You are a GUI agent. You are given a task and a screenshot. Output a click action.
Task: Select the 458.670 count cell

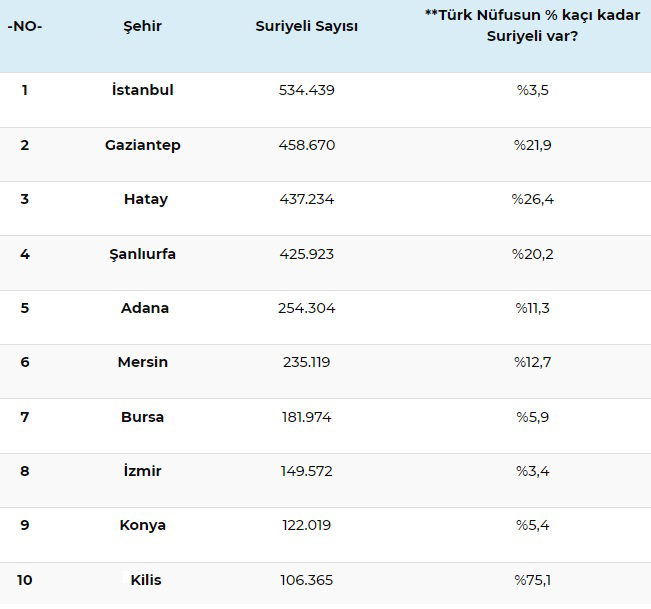(x=307, y=145)
